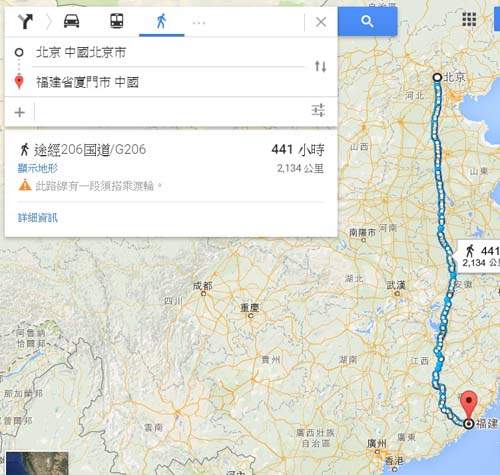Select the walking mode tab
The height and width of the screenshot is (475, 500).
pos(161,22)
